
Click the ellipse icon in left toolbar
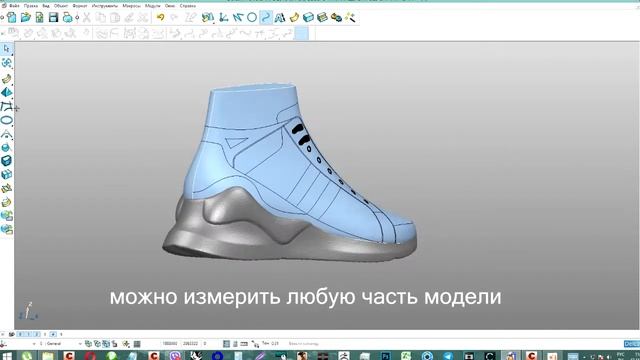(7, 120)
